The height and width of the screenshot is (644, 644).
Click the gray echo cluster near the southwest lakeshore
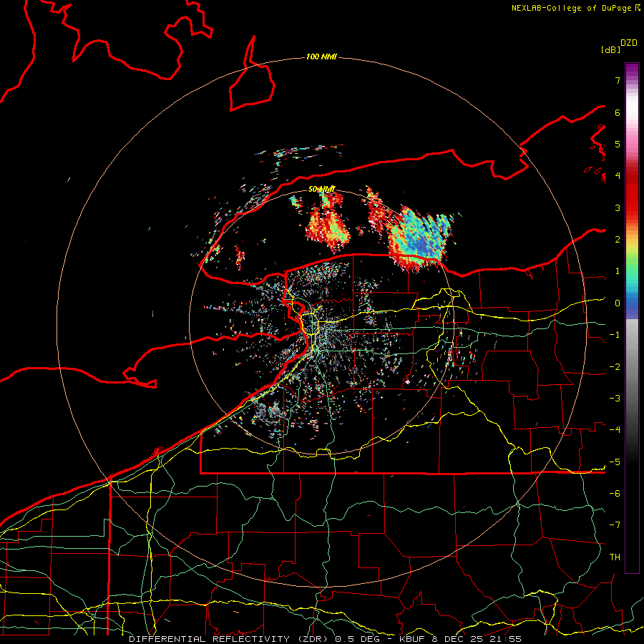pos(271,412)
